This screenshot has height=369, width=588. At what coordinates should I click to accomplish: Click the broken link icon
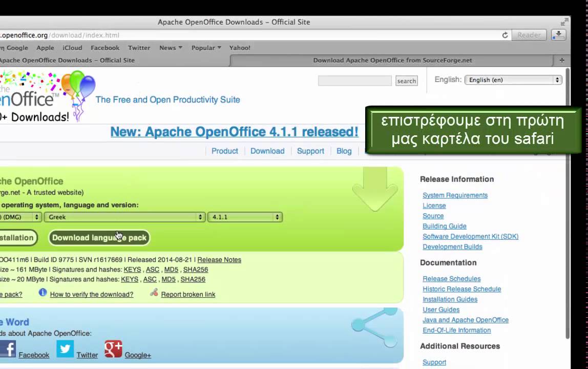154,293
